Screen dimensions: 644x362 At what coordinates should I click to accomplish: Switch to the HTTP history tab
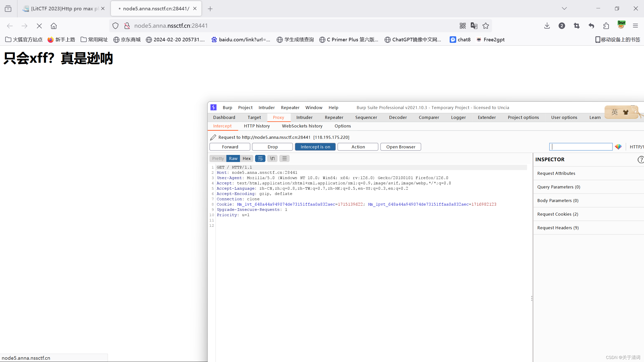(257, 126)
